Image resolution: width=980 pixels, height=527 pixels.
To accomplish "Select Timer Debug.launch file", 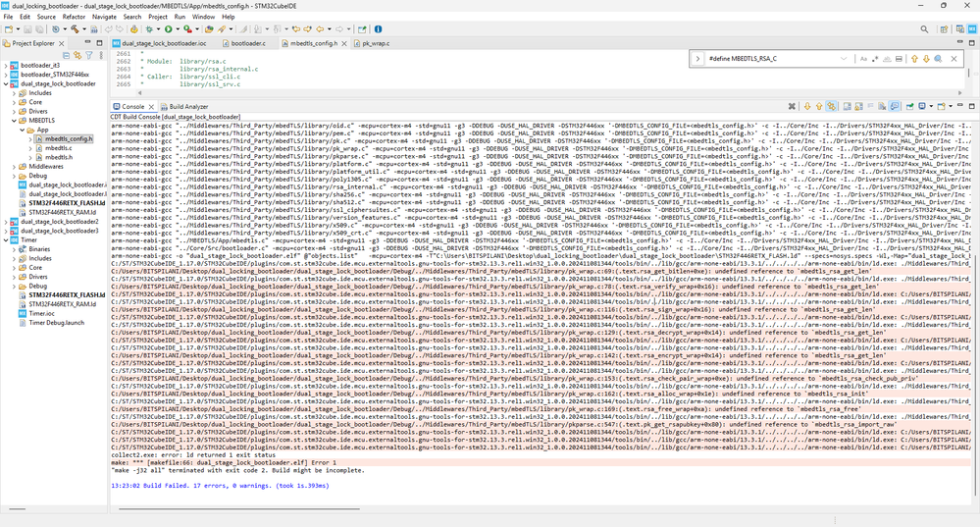I will click(56, 323).
